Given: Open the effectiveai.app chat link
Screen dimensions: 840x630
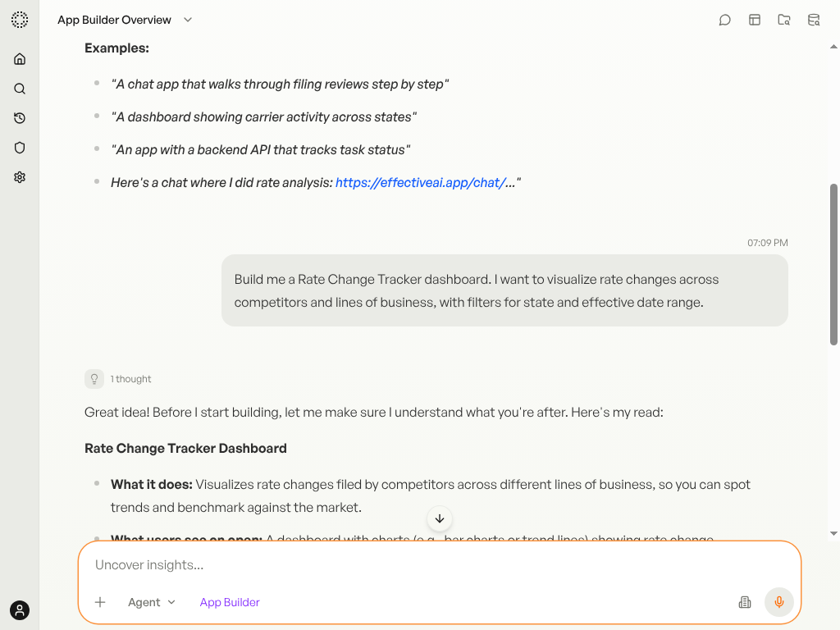Looking at the screenshot, I should click(421, 183).
